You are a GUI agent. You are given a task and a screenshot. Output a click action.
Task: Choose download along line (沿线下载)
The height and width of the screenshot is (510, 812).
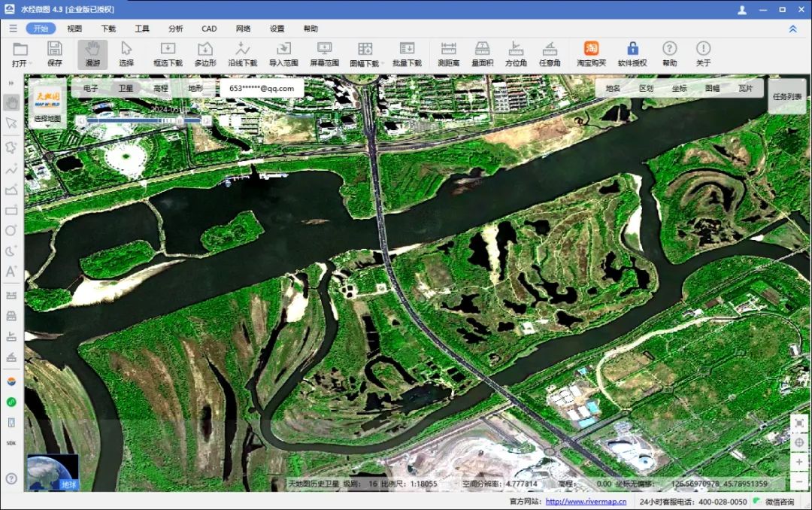(x=242, y=54)
